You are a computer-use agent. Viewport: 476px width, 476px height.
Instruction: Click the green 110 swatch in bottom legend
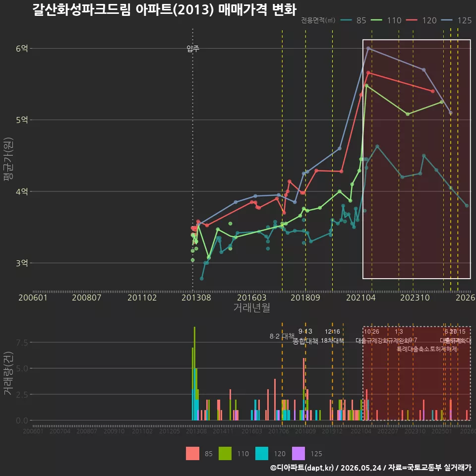click(x=225, y=454)
